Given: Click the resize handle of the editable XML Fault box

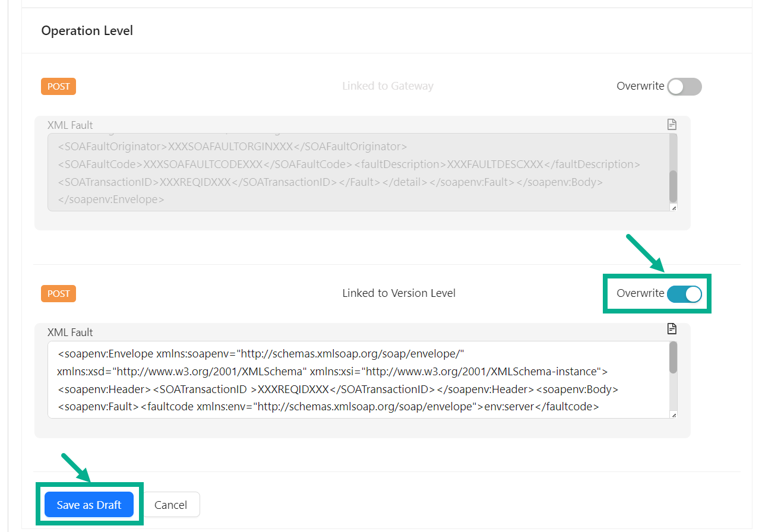Looking at the screenshot, I should tap(673, 415).
